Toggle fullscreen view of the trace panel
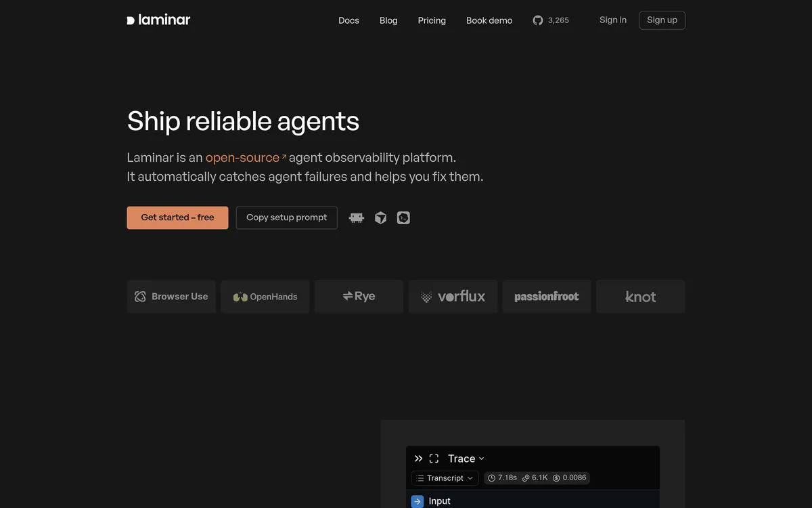The image size is (812, 508). [434, 459]
